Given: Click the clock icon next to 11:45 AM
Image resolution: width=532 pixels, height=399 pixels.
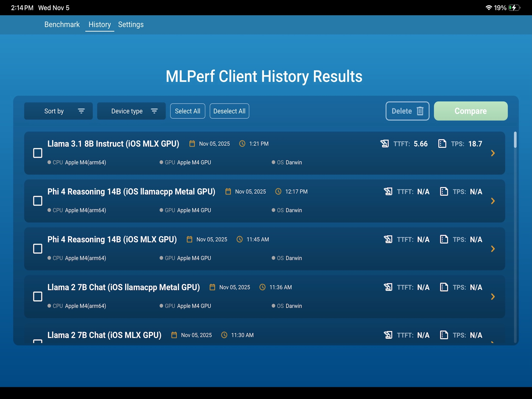Looking at the screenshot, I should point(240,239).
